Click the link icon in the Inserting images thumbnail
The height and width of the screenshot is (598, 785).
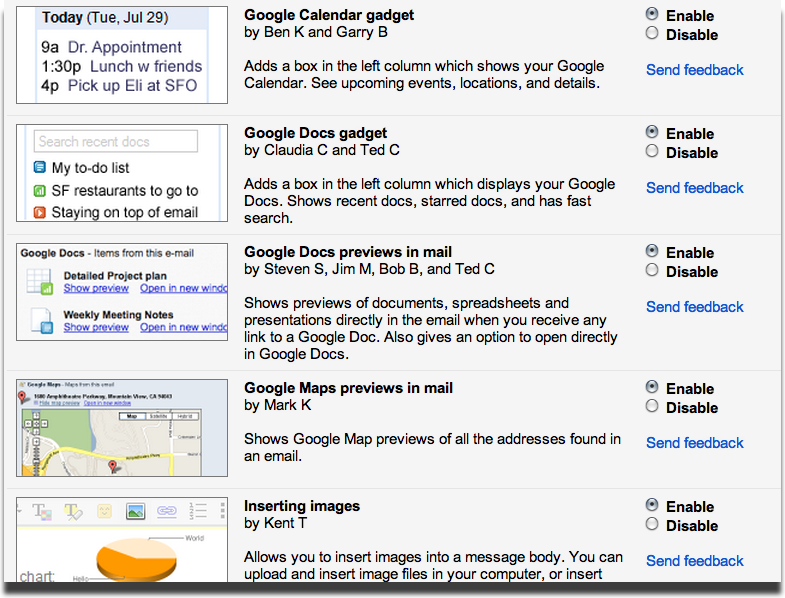click(x=166, y=511)
